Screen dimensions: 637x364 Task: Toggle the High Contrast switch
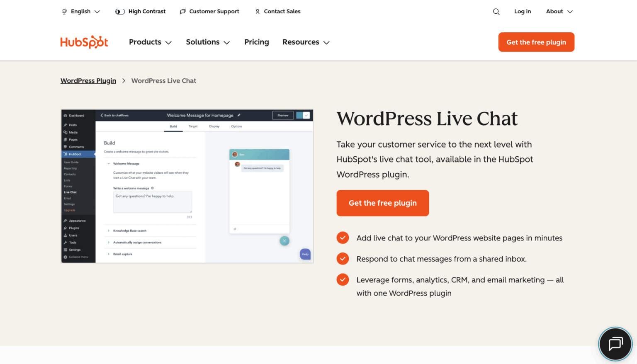click(120, 11)
